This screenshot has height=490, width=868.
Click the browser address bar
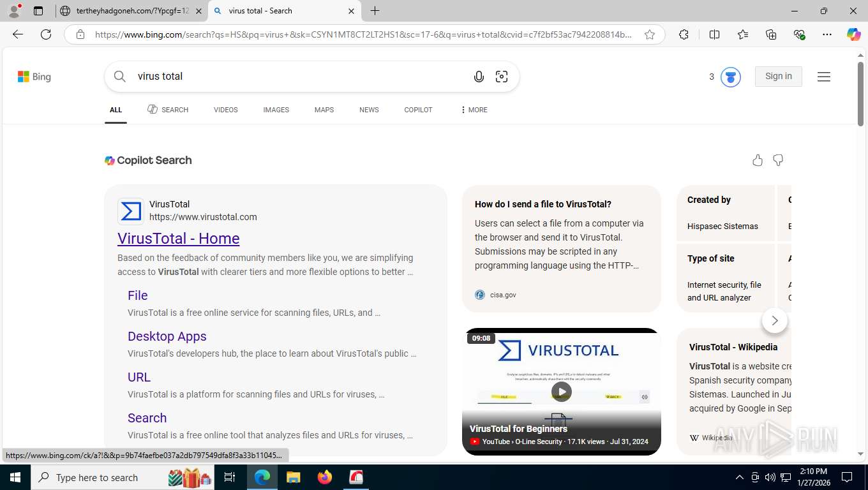pos(364,34)
